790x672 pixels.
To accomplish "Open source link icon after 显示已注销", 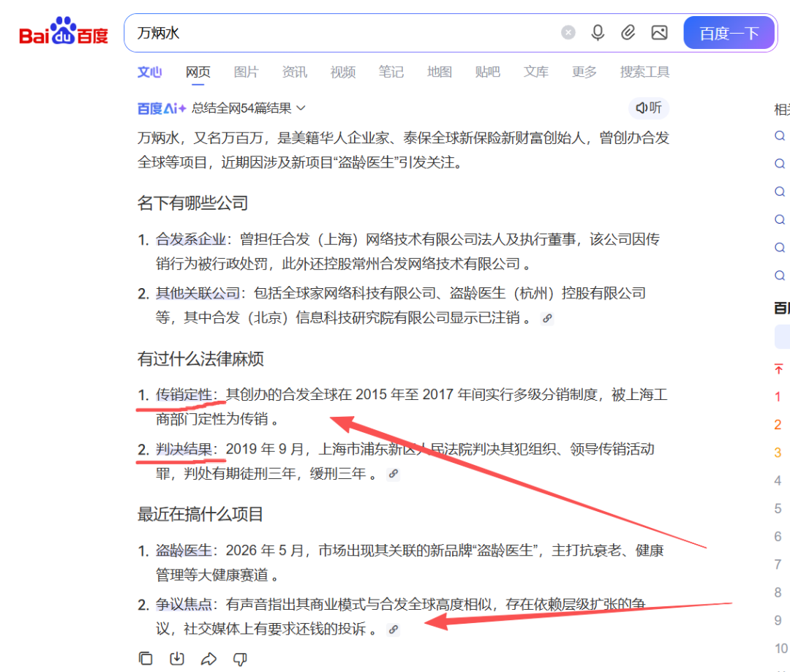I will pyautogui.click(x=547, y=318).
